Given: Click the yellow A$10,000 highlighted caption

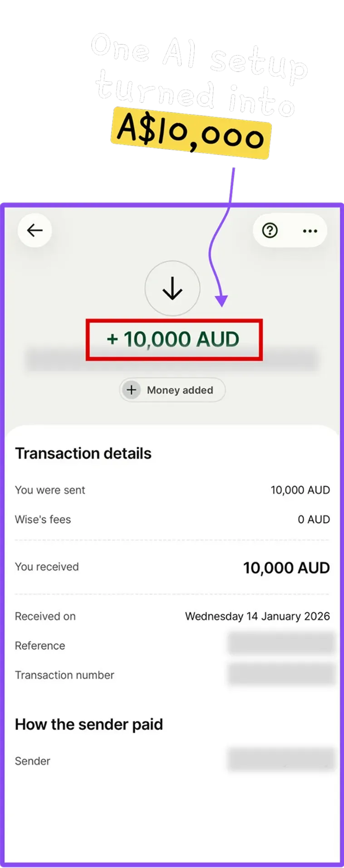Looking at the screenshot, I should [191, 133].
